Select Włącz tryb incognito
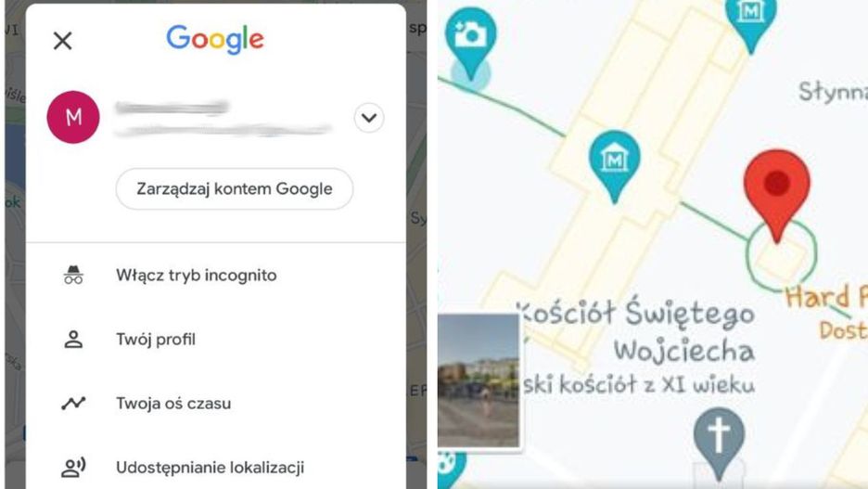 (197, 276)
